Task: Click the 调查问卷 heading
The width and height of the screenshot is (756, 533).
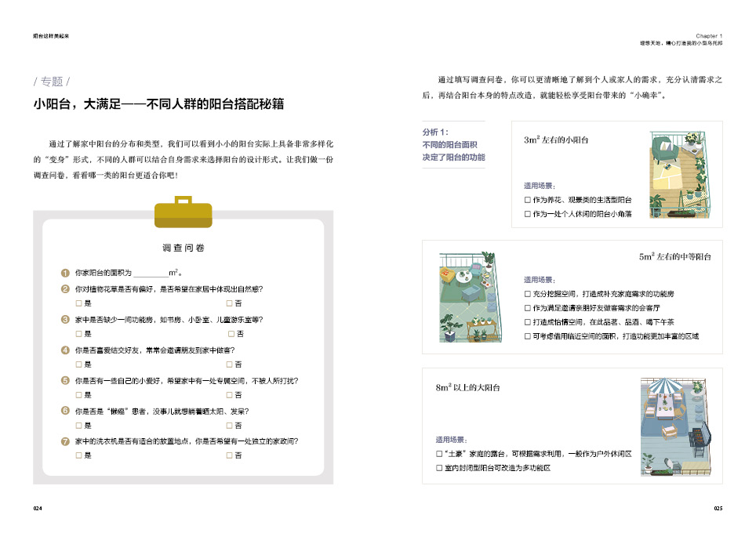Action: pyautogui.click(x=184, y=248)
